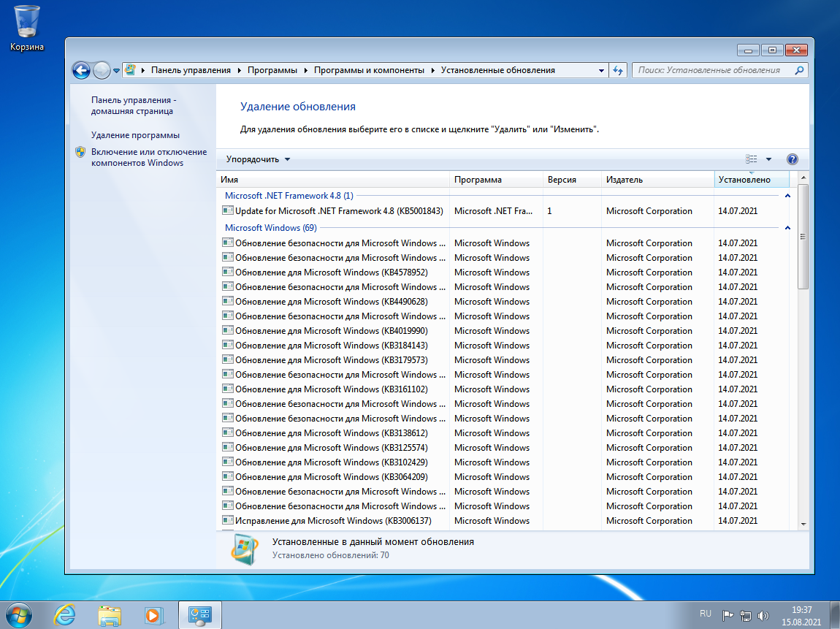Click icon of KB3064209 update row

[x=228, y=476]
